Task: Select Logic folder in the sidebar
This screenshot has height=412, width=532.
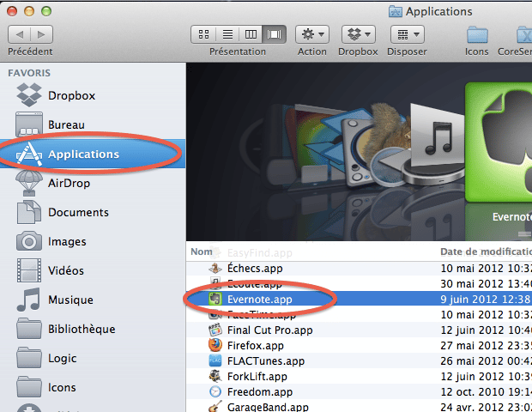Action: 93,359
